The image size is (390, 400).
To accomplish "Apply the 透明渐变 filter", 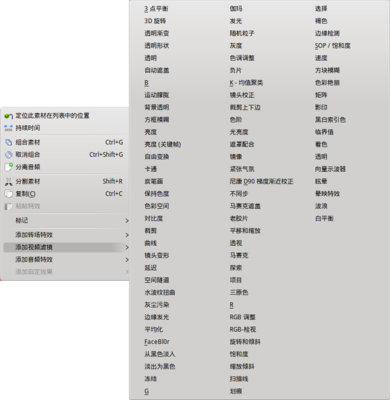I will point(157,33).
